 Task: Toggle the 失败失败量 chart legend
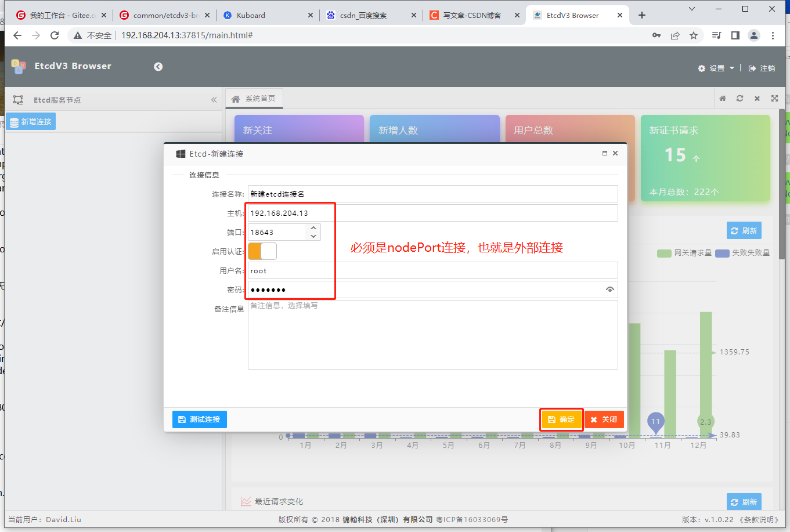click(x=742, y=253)
